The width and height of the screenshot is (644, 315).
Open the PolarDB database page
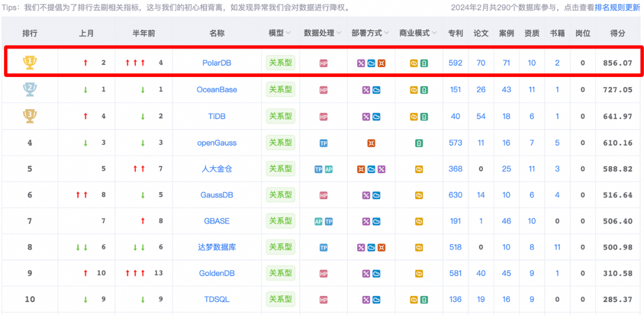(x=217, y=63)
